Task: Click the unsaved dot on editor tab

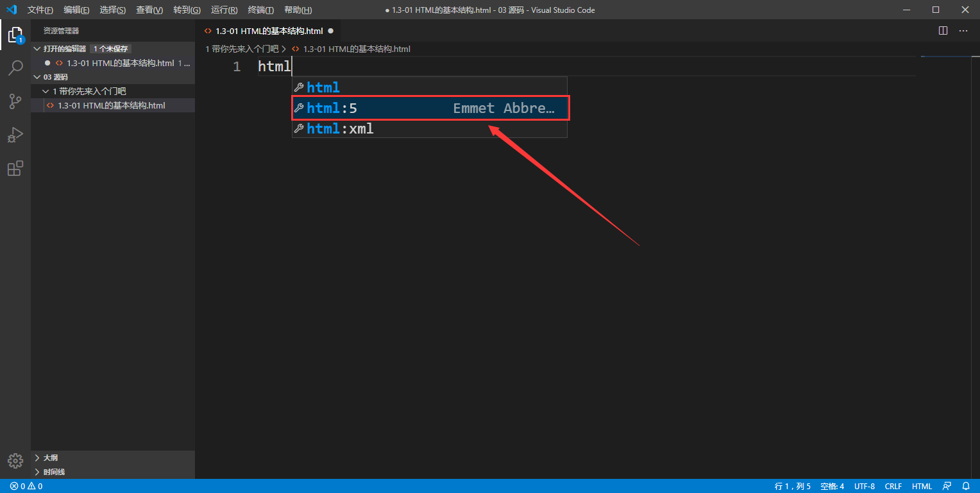Action: 331,31
